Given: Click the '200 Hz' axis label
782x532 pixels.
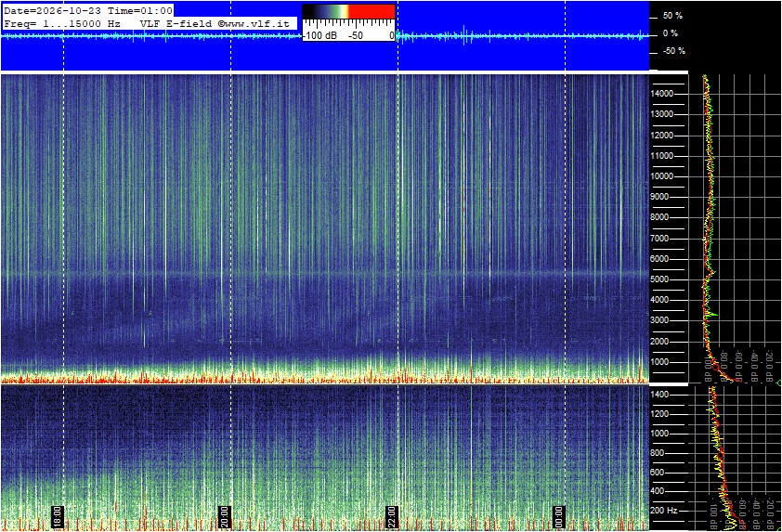Looking at the screenshot, I should 664,511.
